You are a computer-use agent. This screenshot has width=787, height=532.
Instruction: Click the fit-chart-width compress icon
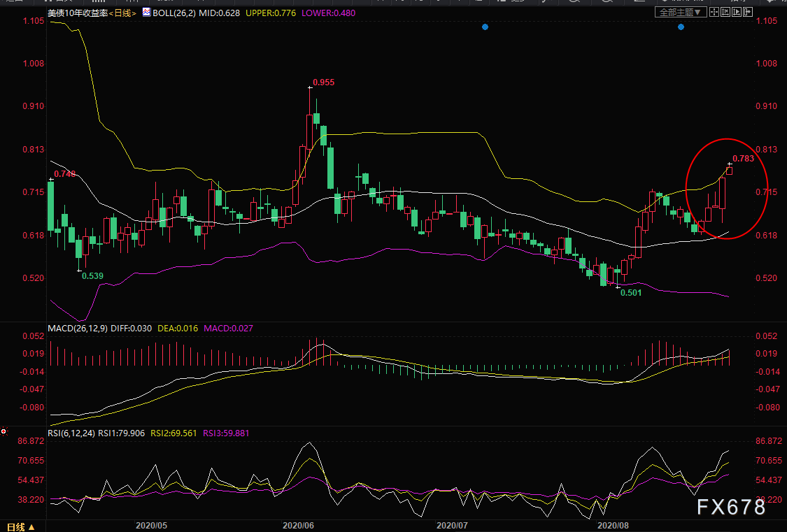point(725,12)
